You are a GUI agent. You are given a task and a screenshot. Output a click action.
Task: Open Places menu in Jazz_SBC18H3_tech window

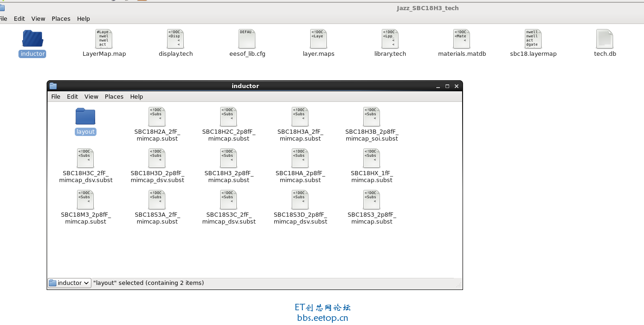tap(61, 19)
